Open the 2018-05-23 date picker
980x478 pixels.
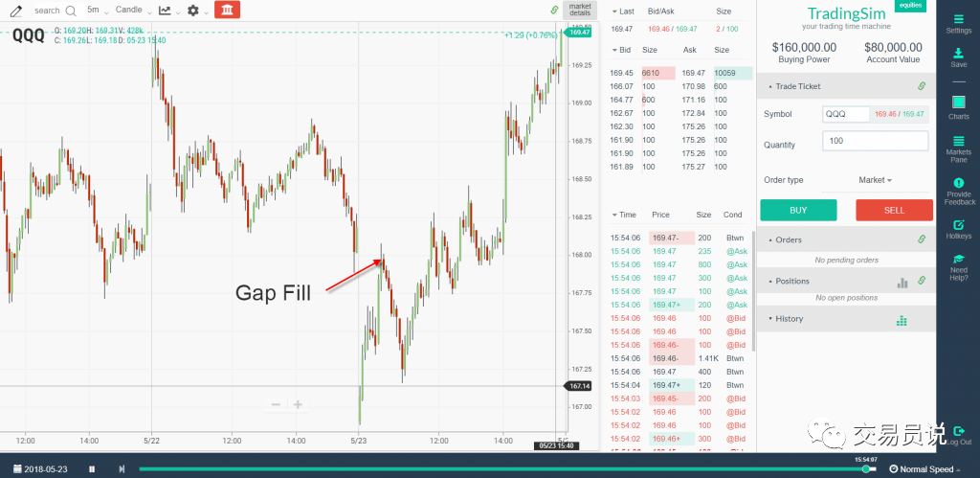[x=40, y=469]
